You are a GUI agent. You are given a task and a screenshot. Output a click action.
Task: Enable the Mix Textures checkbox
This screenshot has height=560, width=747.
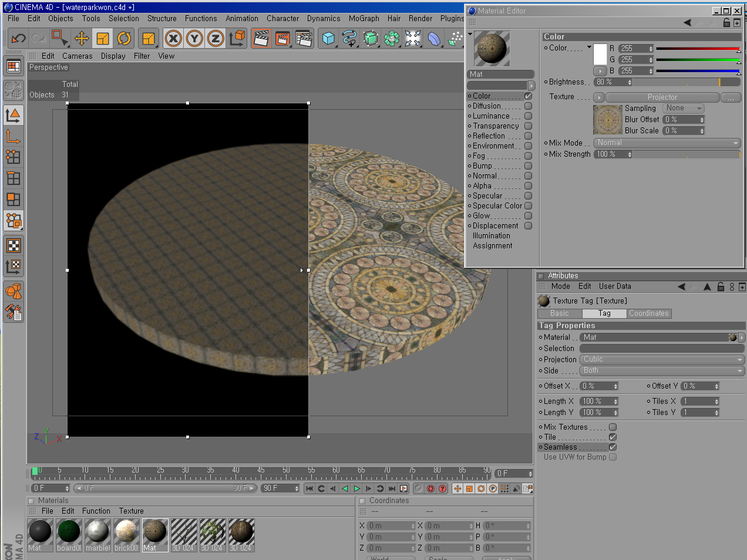613,427
